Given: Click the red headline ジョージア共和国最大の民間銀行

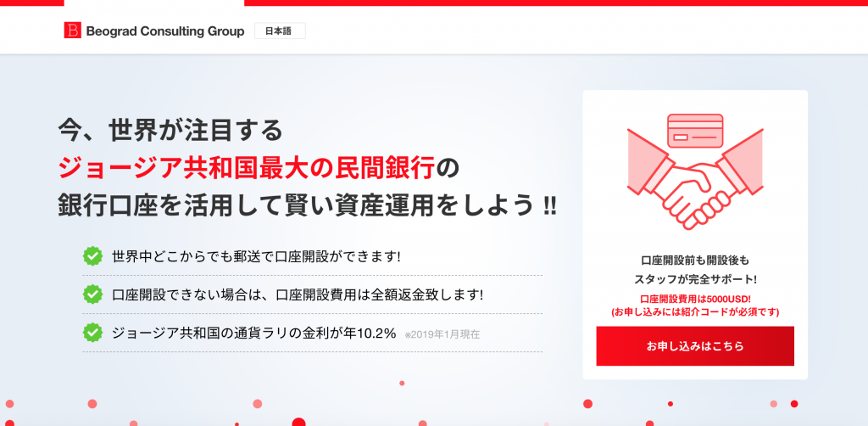Looking at the screenshot, I should pos(247,168).
